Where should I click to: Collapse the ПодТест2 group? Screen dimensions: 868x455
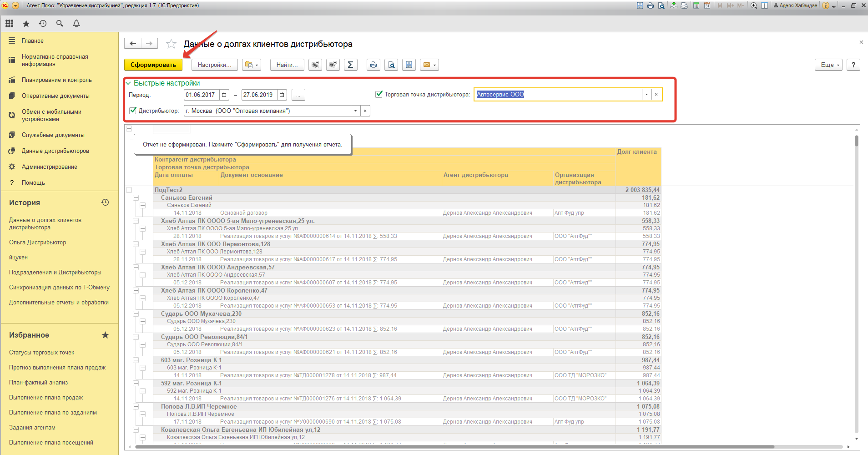[129, 190]
